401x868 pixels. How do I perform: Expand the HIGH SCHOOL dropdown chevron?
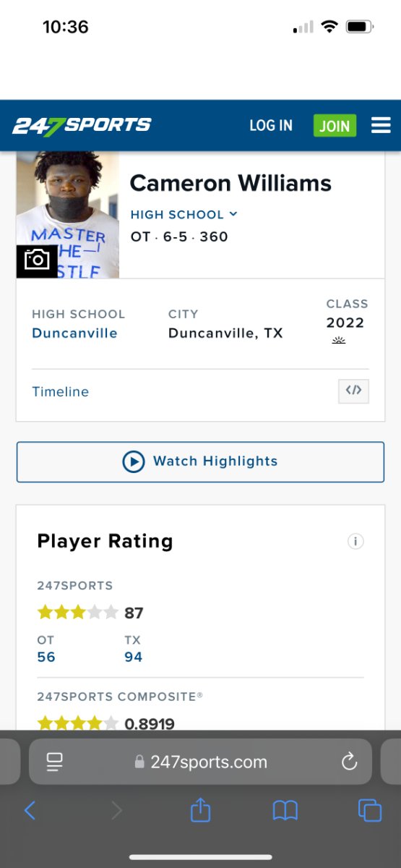[x=233, y=214]
